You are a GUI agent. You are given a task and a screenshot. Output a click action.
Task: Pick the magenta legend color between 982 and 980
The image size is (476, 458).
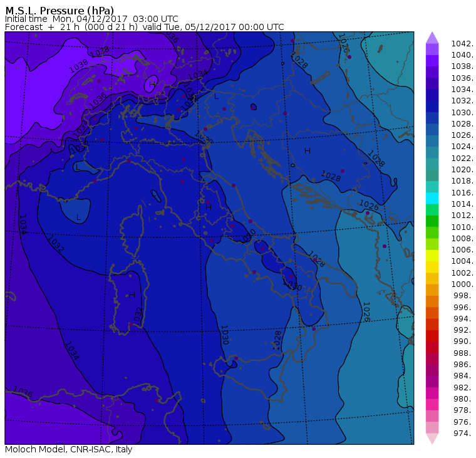[432, 393]
